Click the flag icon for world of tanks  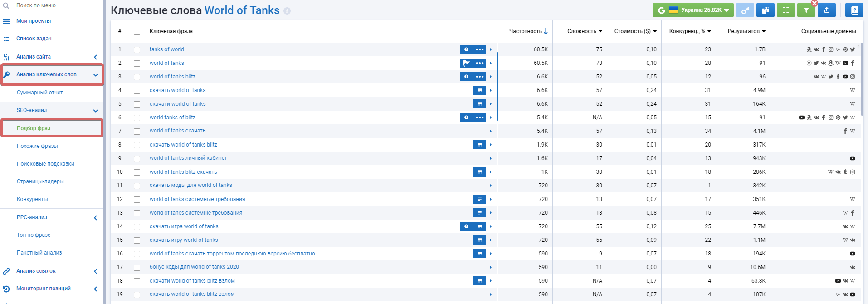click(466, 63)
